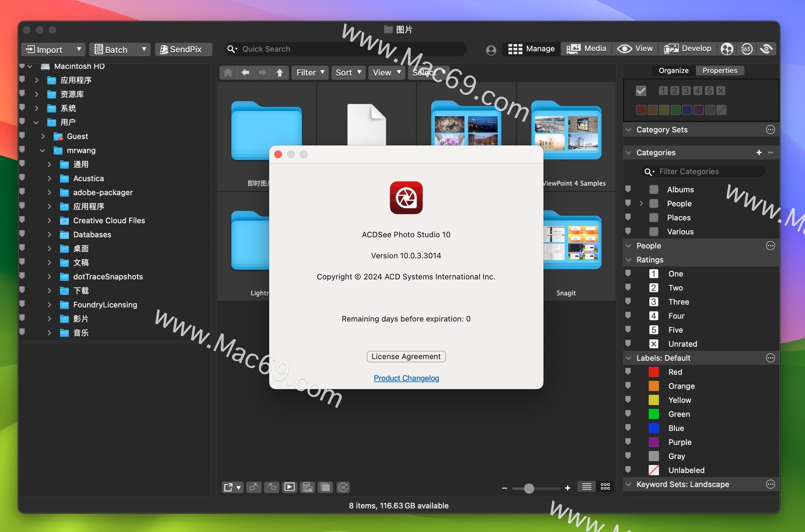Check the Albums category checkbox
This screenshot has height=532, width=805.
[654, 189]
